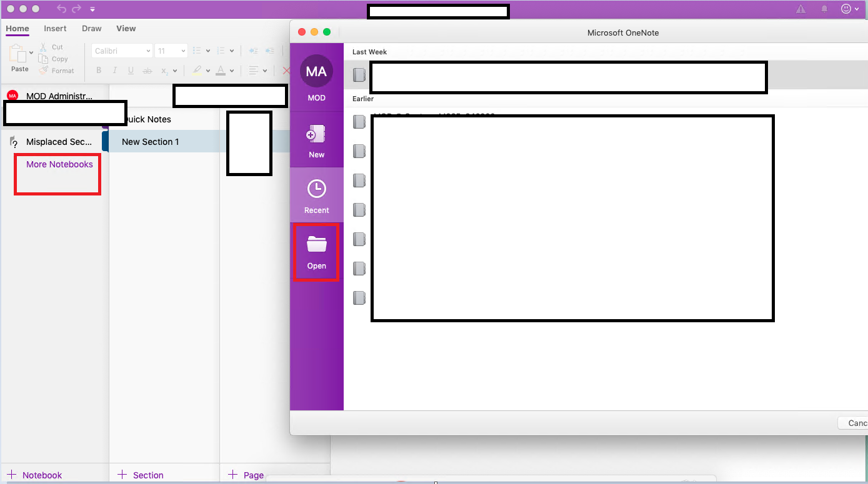868x484 pixels.
Task: Click the red MA icon beside MOD Administr...
Action: 12,96
